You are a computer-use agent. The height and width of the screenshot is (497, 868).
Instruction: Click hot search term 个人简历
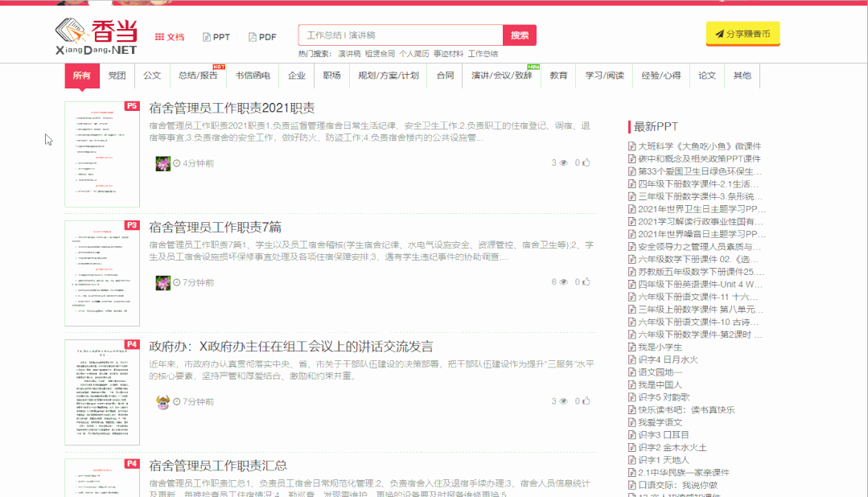[414, 54]
